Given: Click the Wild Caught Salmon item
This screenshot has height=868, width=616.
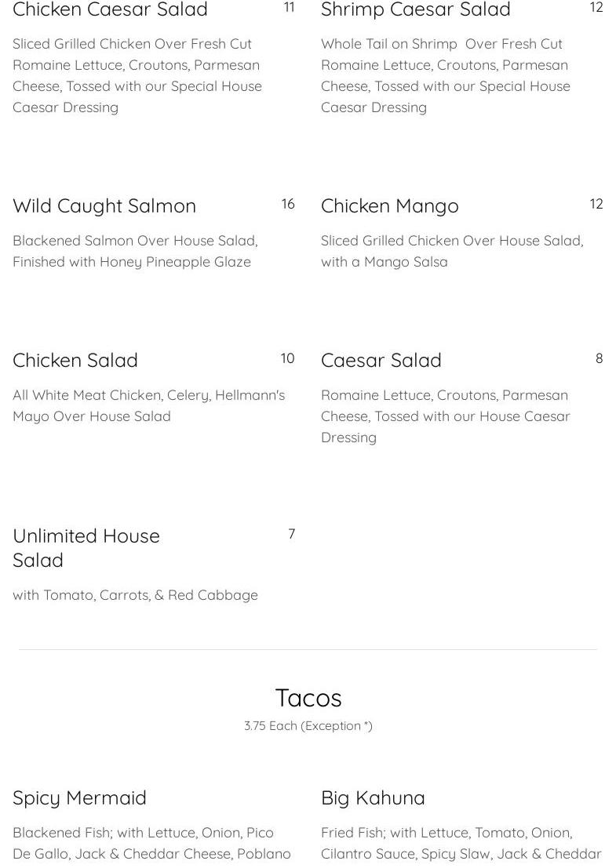Looking at the screenshot, I should coord(104,205).
